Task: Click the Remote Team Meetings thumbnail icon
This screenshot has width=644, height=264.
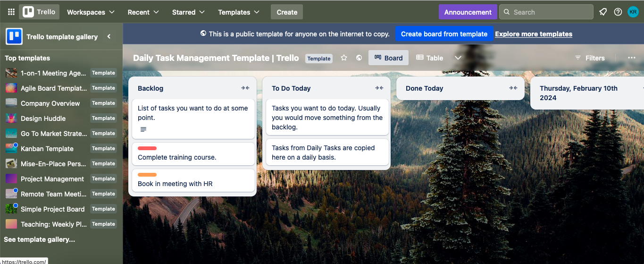Action: (x=11, y=194)
